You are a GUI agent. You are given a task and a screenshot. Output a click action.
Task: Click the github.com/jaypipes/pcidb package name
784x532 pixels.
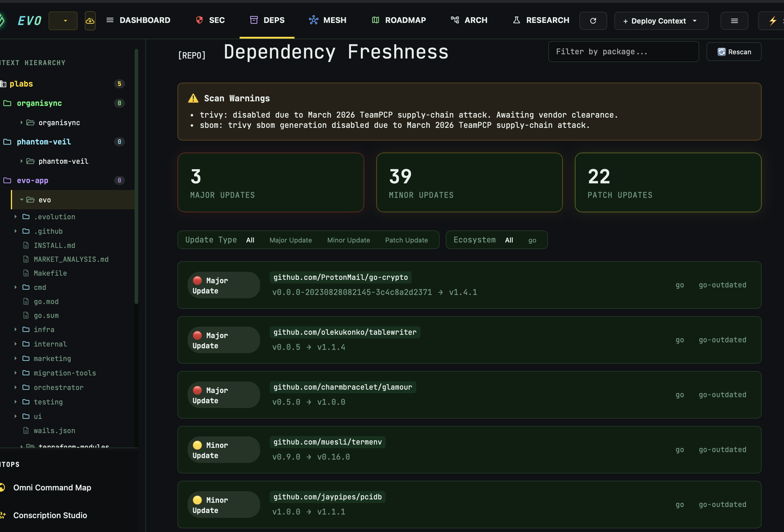[x=327, y=497]
